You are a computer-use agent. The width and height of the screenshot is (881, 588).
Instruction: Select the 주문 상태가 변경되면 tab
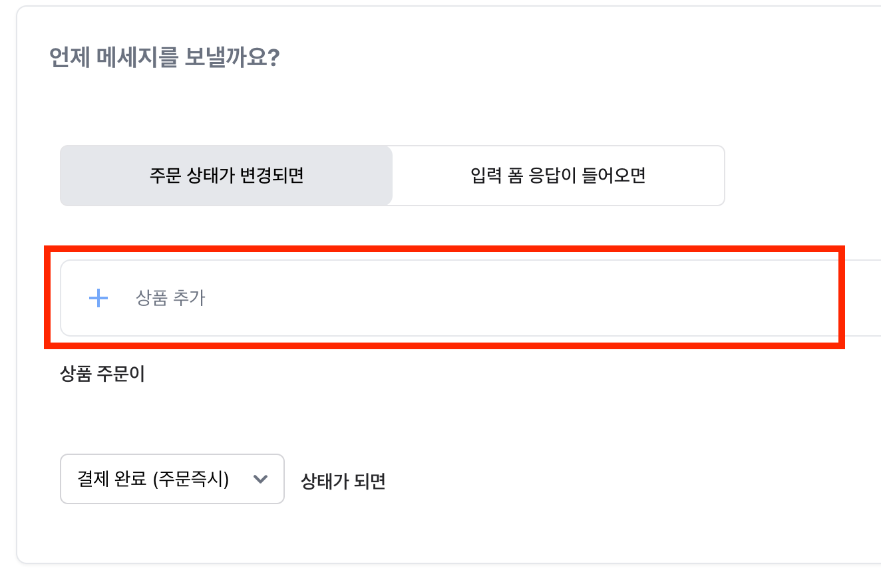point(226,176)
